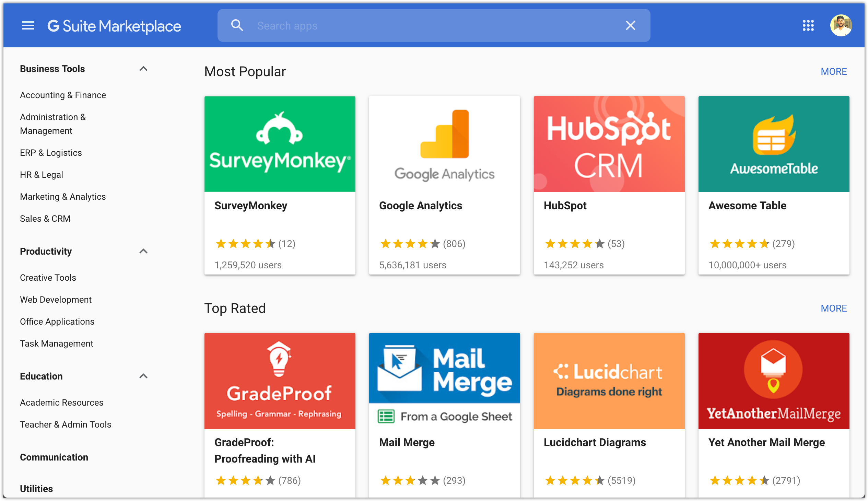Viewport: 868px width, 501px height.
Task: Click GradeProof's (786) review count
Action: tap(289, 481)
